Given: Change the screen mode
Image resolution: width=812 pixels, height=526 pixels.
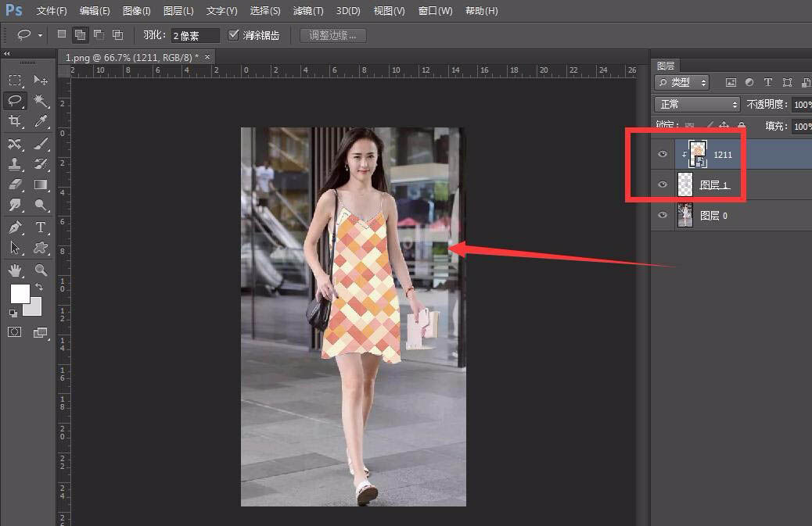Looking at the screenshot, I should tap(41, 332).
